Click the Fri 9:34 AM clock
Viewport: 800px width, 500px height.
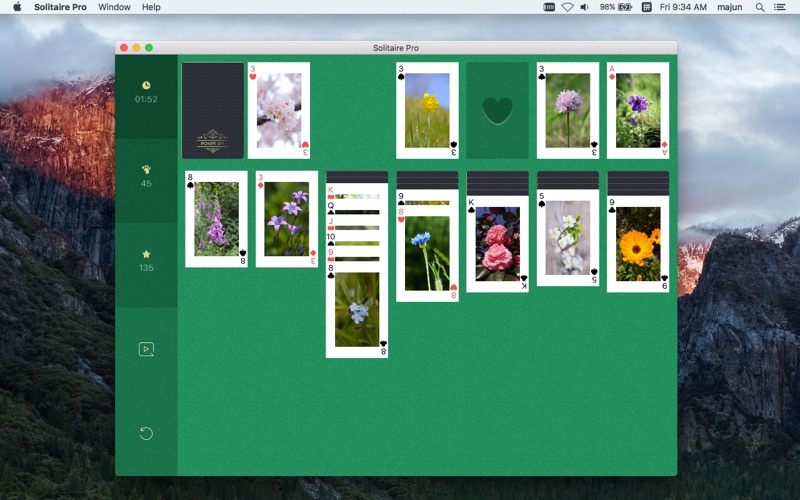(x=683, y=7)
